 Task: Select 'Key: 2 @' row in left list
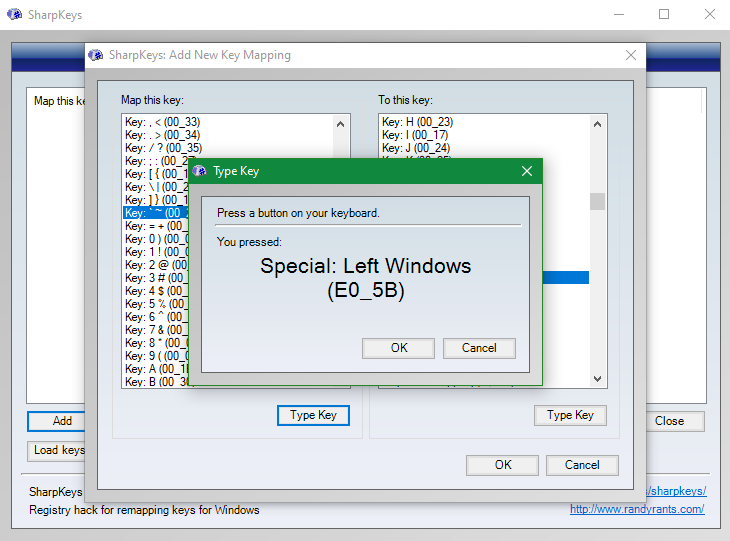tap(156, 265)
